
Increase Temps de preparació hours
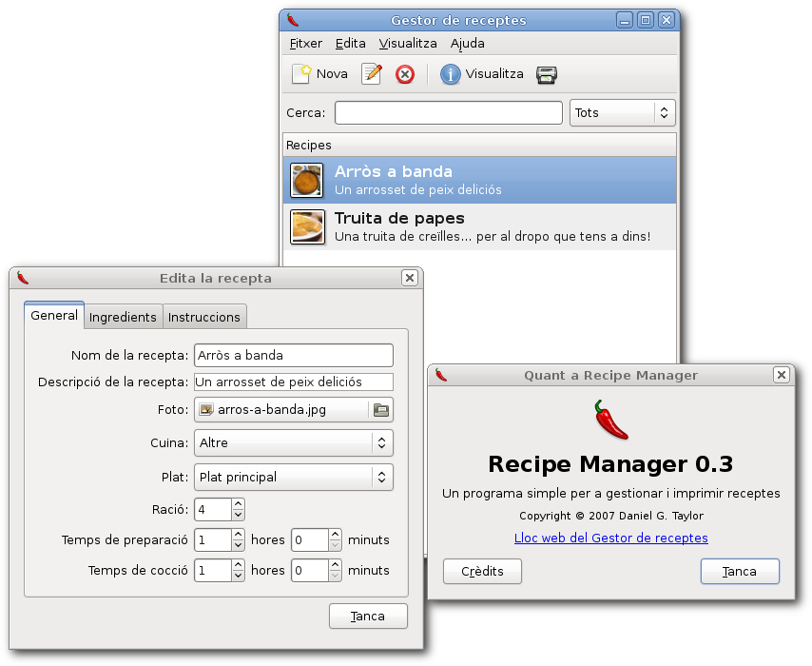pyautogui.click(x=238, y=535)
